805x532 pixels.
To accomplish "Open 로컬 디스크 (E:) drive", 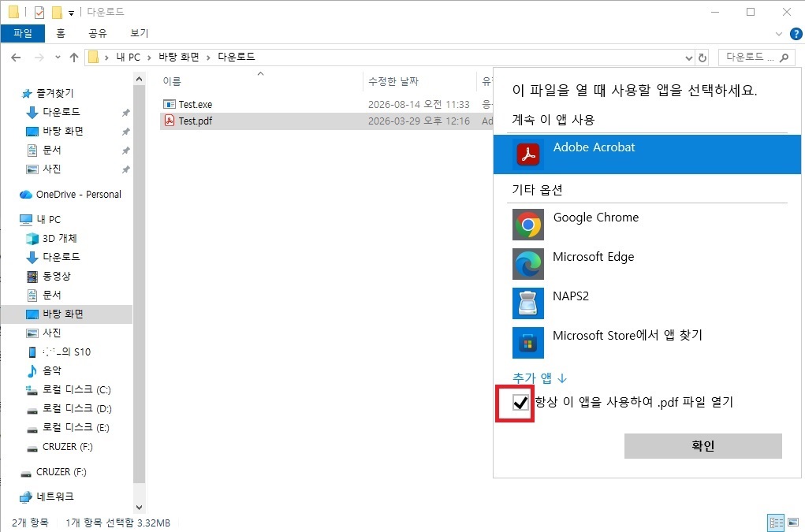I will click(68, 428).
